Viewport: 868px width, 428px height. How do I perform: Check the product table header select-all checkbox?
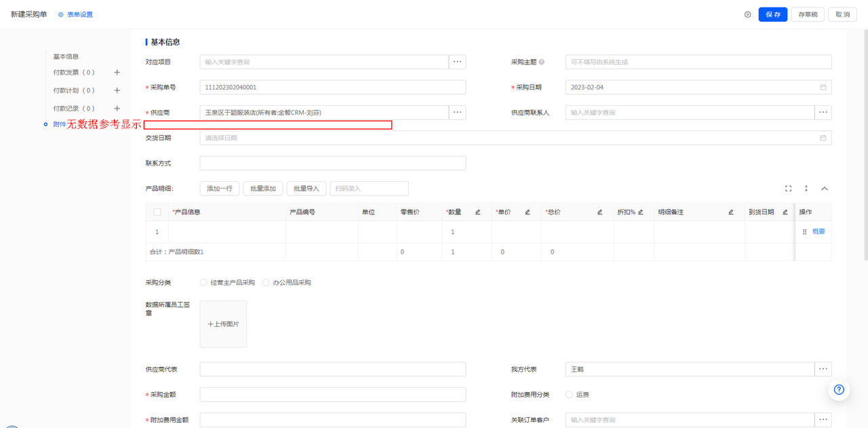[157, 212]
